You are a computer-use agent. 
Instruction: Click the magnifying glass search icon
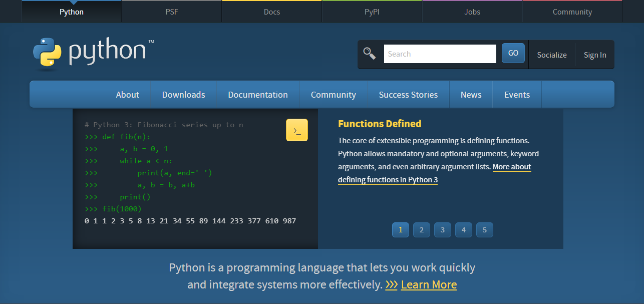369,53
